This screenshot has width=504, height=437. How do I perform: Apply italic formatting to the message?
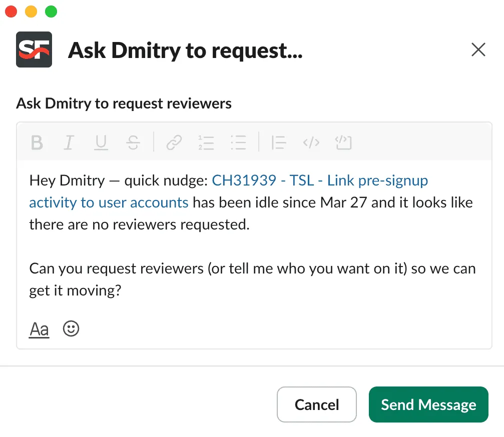[69, 143]
